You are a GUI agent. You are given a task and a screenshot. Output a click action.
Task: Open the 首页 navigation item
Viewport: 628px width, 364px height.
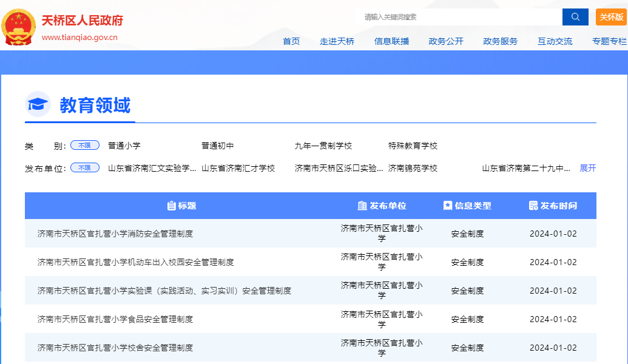click(x=291, y=41)
